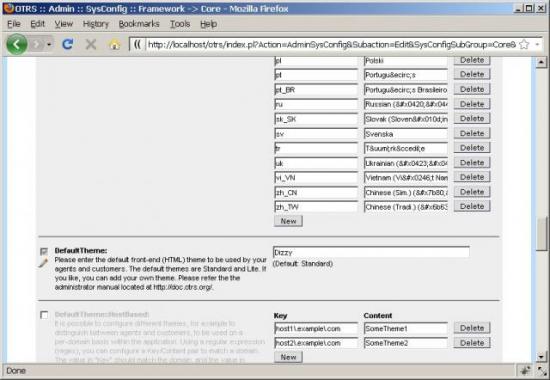
Task: Bookmark this page with the star icon
Action: pos(524,45)
